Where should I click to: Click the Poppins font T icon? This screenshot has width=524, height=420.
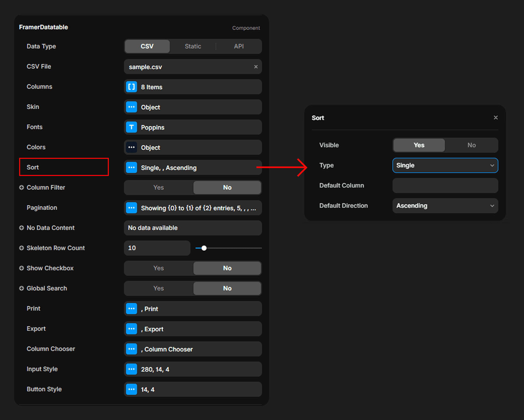click(131, 127)
